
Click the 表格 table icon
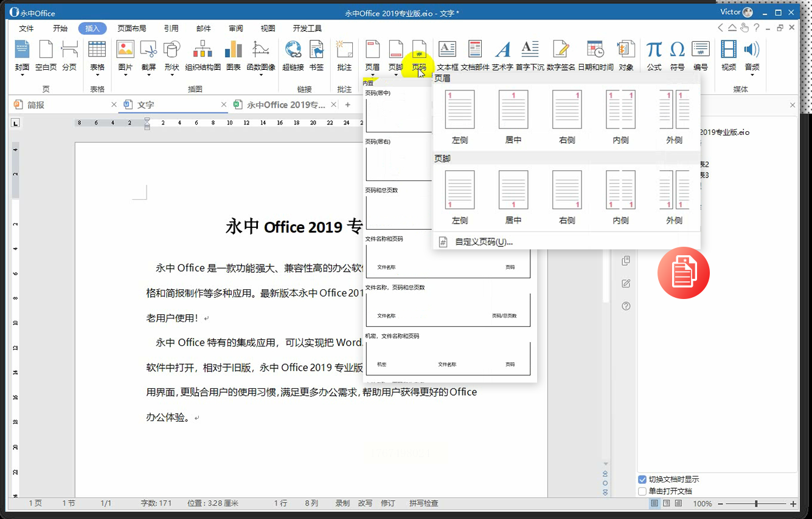[x=97, y=50]
